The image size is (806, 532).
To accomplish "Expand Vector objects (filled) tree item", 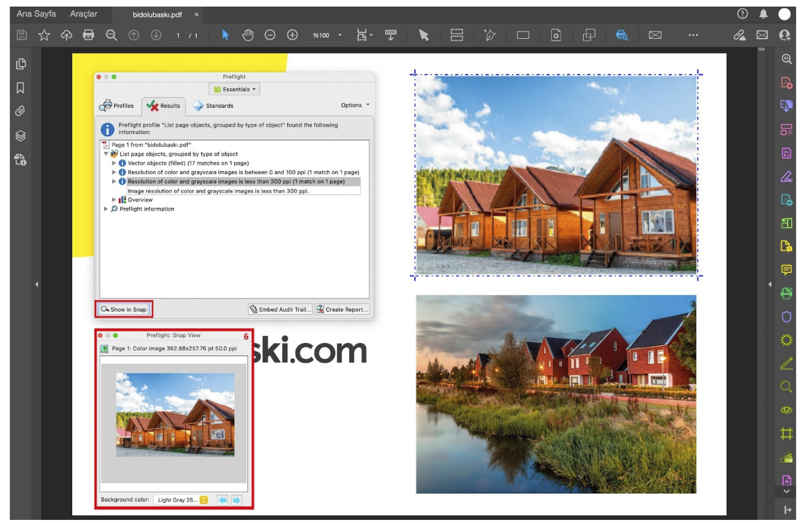I will [114, 163].
